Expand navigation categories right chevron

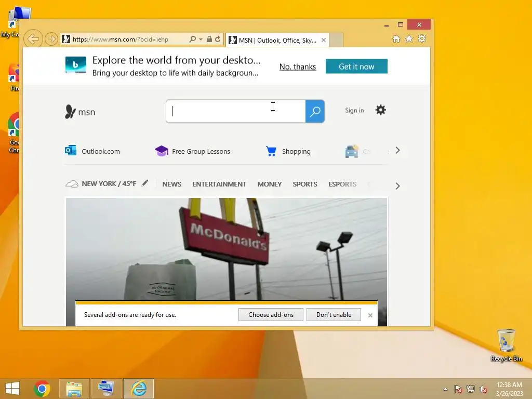[397, 186]
